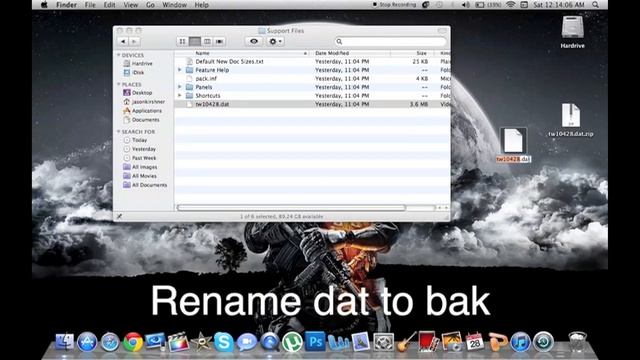This screenshot has width=640, height=360.
Task: Open the Help menu
Action: (x=201, y=5)
